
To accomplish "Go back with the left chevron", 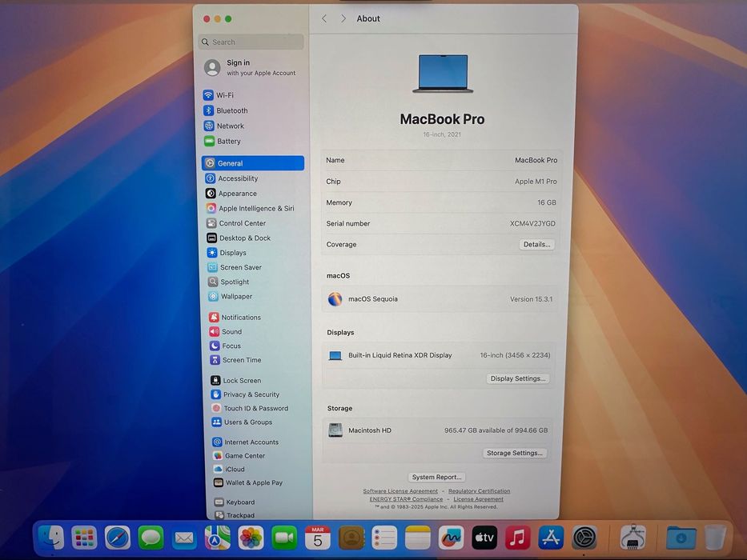I will point(324,18).
